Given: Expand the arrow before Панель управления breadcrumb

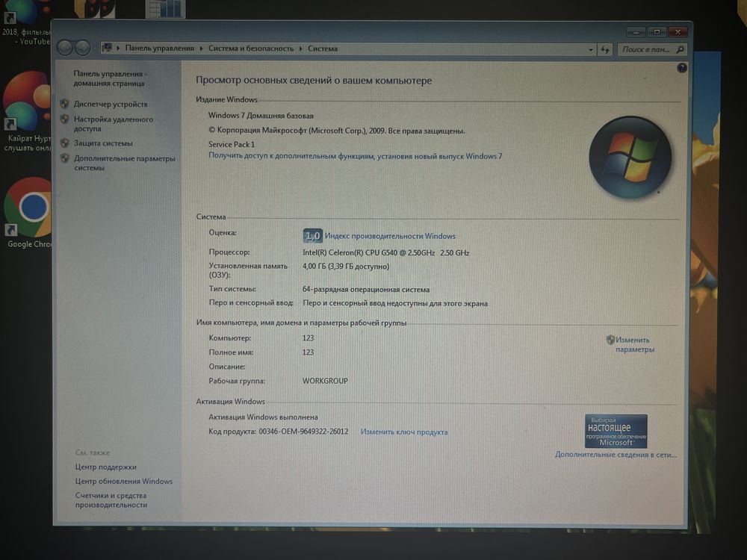Looking at the screenshot, I should 118,48.
